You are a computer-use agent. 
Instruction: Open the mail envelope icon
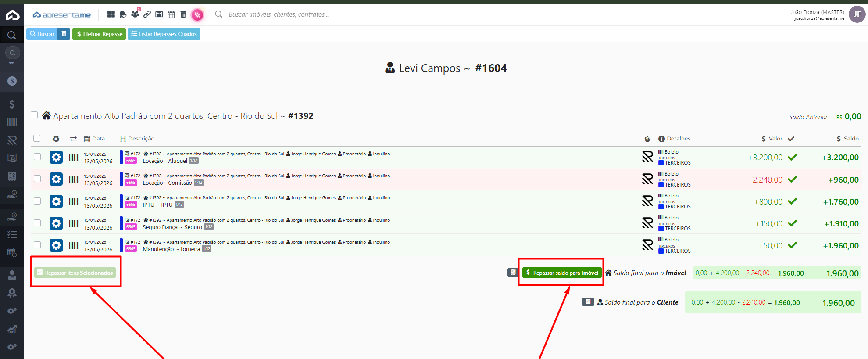[x=159, y=14]
